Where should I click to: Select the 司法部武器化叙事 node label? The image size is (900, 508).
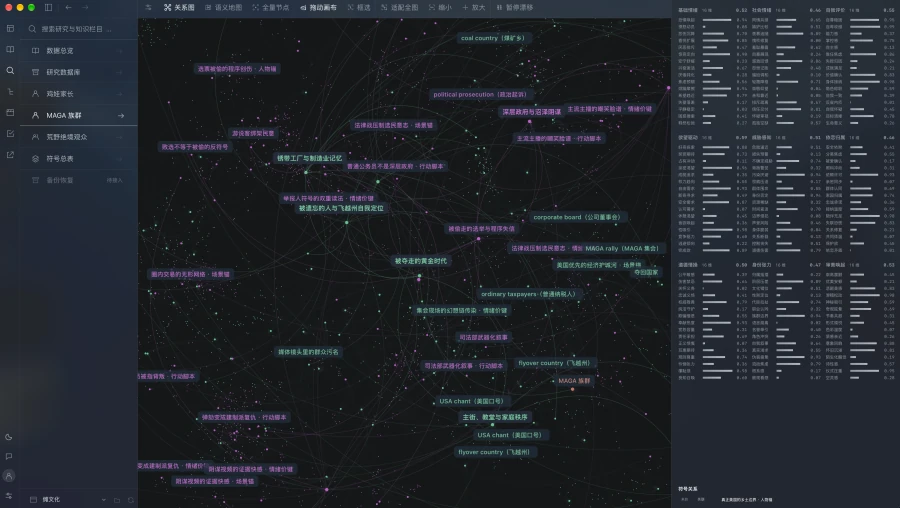483,337
